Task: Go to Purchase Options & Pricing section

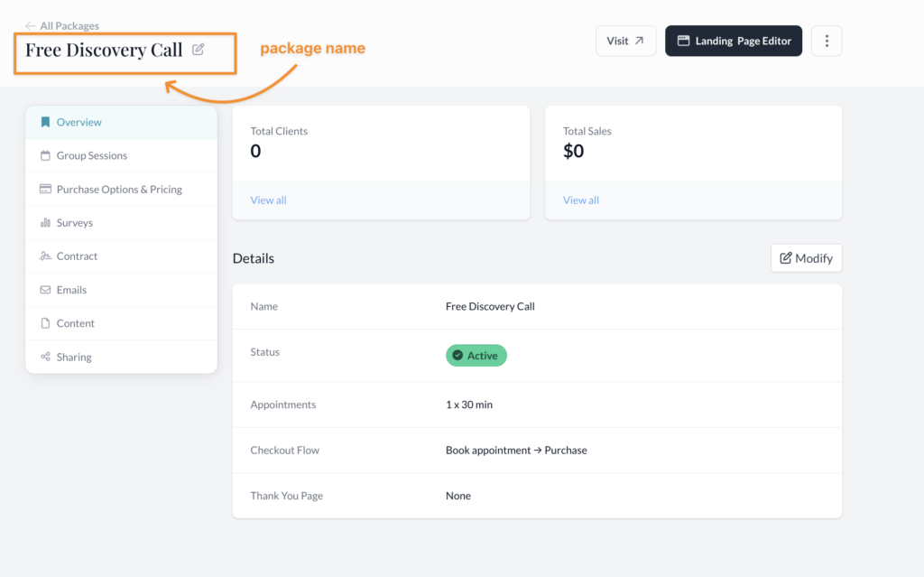Action: 119,190
